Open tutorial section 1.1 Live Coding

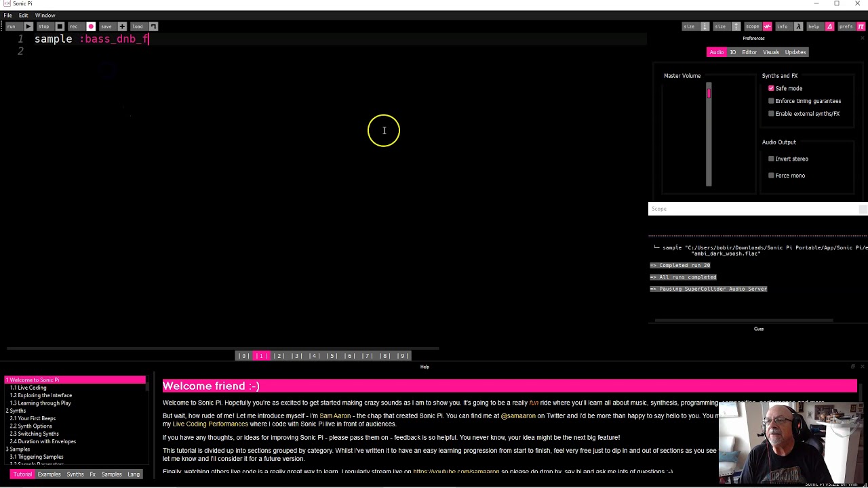(28, 388)
